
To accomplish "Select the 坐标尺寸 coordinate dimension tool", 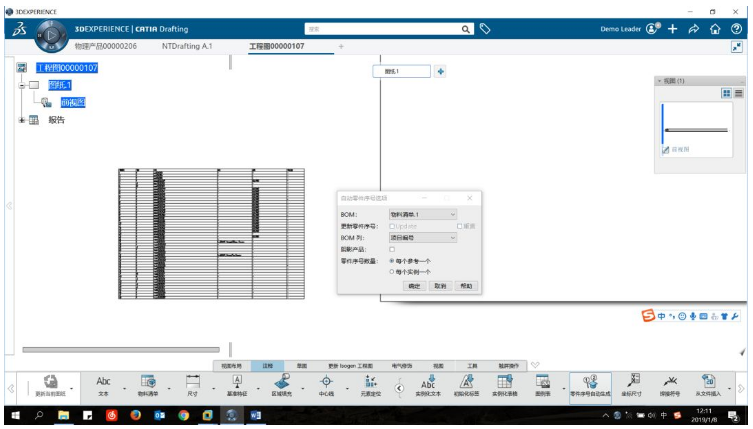I will [632, 386].
